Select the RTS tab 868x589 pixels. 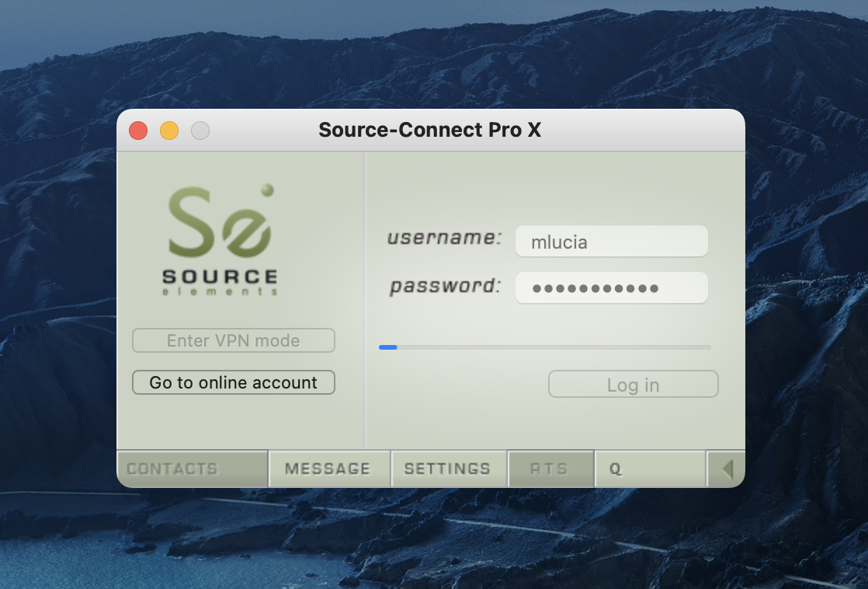pos(550,469)
